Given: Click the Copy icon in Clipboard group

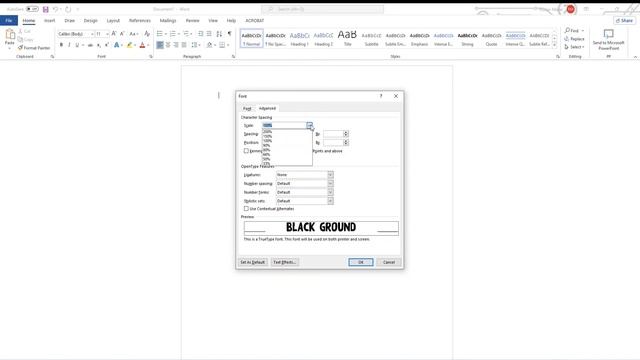Looking at the screenshot, I should point(20,39).
